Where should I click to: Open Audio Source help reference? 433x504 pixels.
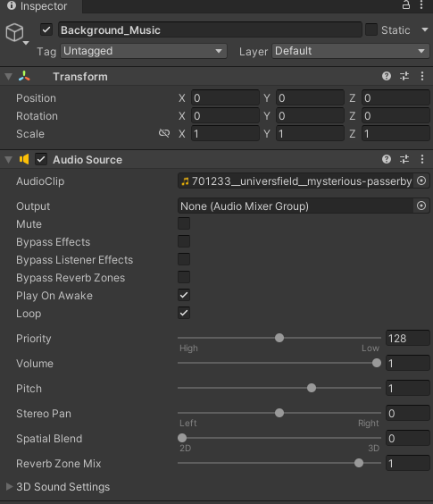tap(387, 159)
